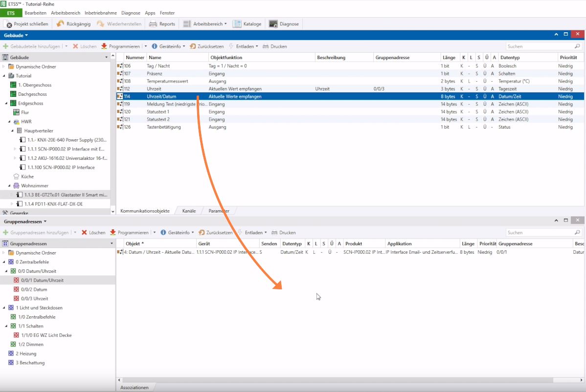Expand the Dynamische Ordner node in Gebäude tree
This screenshot has height=392, width=586.
4,67
